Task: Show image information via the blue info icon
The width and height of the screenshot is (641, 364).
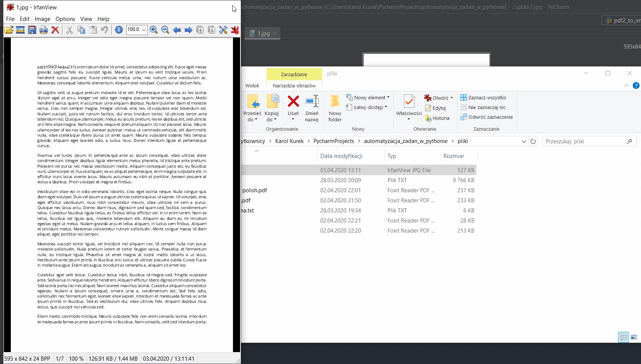Action: pyautogui.click(x=119, y=30)
